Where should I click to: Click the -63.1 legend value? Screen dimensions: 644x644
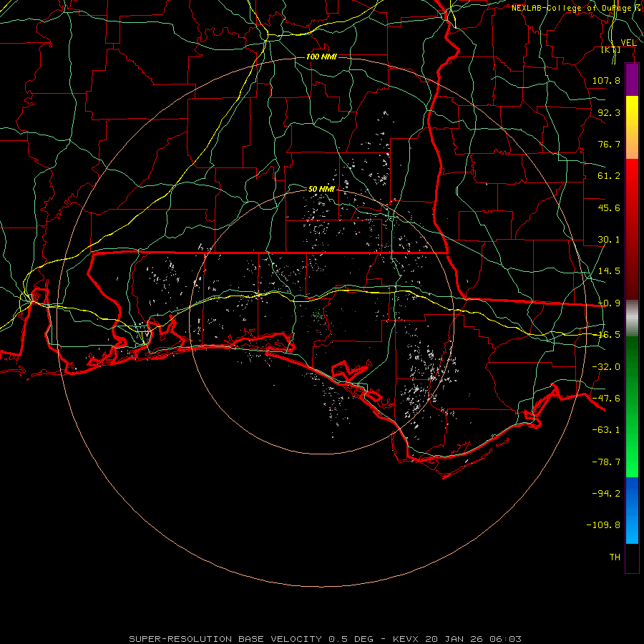(x=606, y=430)
